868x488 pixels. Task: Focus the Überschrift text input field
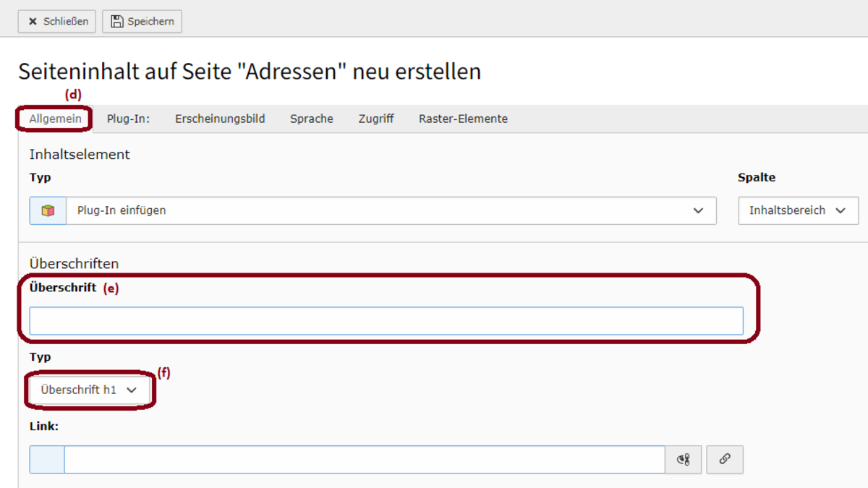click(x=386, y=321)
